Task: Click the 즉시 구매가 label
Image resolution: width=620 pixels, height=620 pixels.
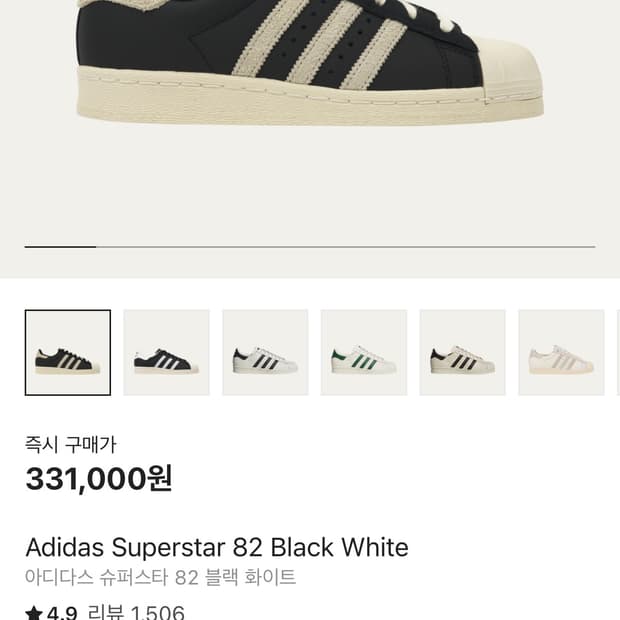Action: click(x=71, y=445)
